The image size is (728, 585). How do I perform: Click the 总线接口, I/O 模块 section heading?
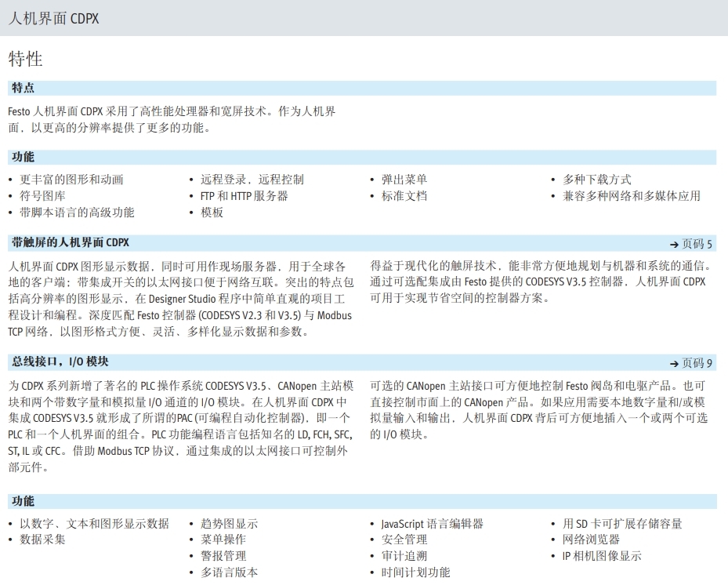coord(60,362)
